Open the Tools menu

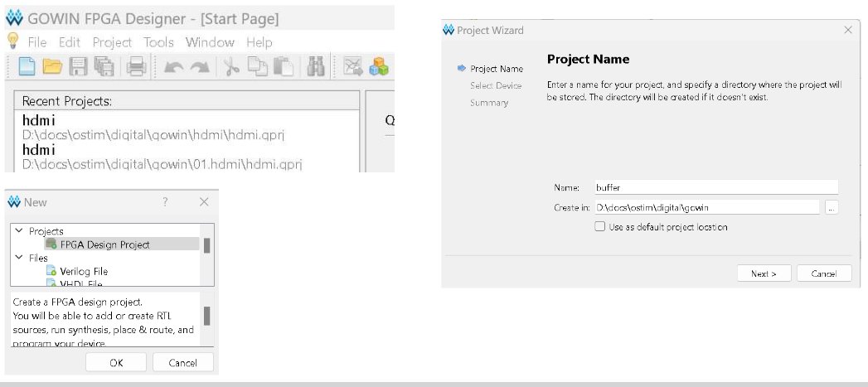(x=158, y=42)
